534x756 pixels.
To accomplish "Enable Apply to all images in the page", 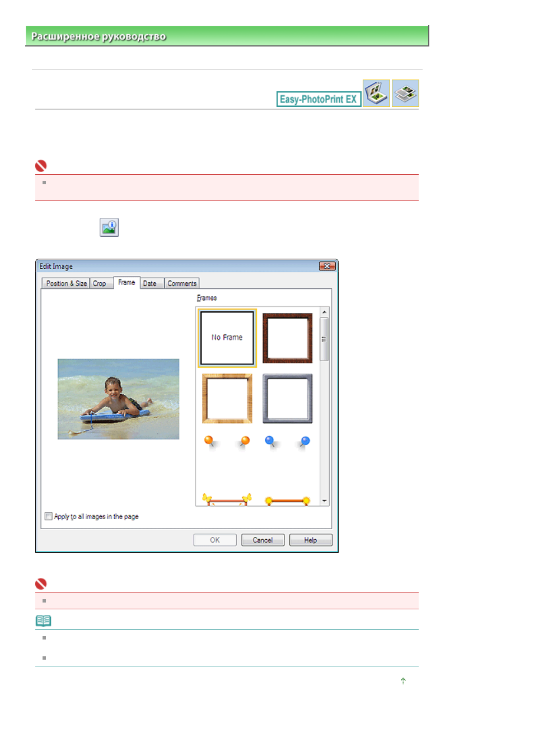I will click(49, 516).
